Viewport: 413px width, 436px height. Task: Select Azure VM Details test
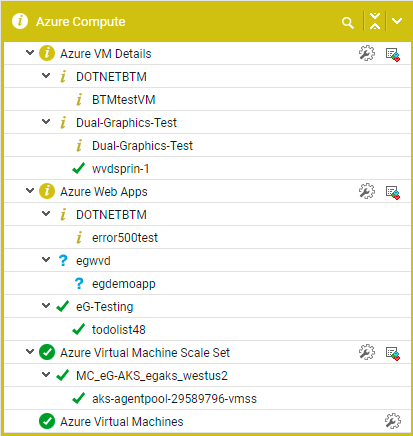coord(106,54)
